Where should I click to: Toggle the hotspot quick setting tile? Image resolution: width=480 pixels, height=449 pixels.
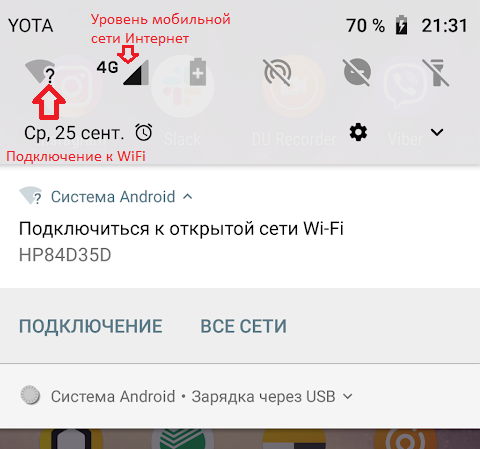(277, 72)
